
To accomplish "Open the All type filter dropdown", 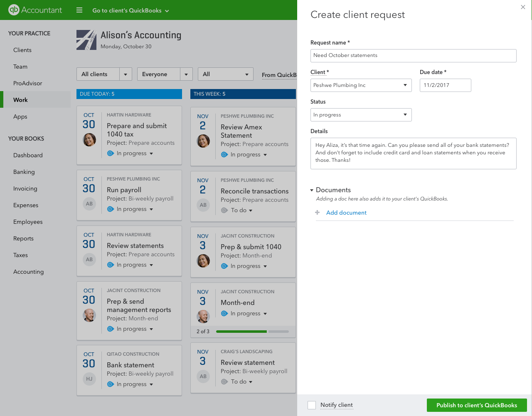I will (226, 74).
